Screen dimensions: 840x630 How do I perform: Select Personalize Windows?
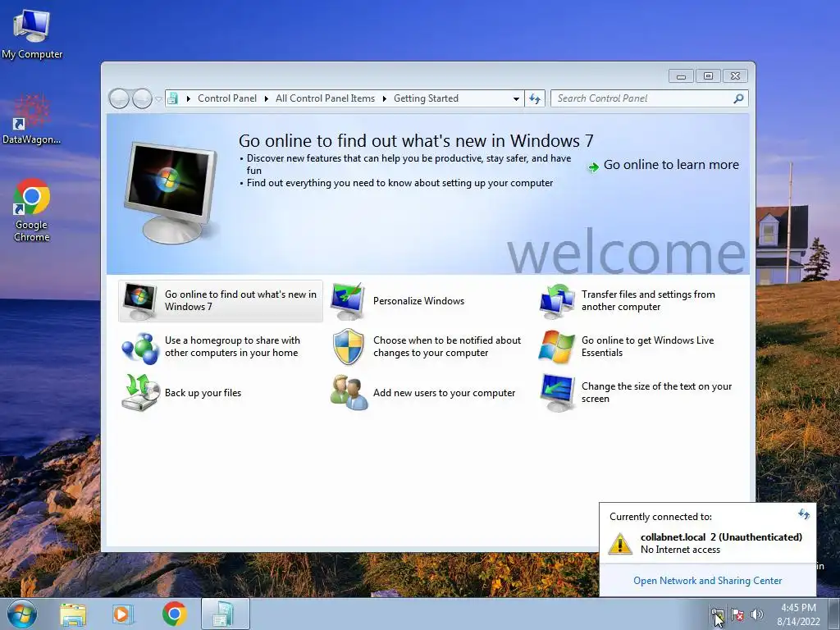click(418, 301)
